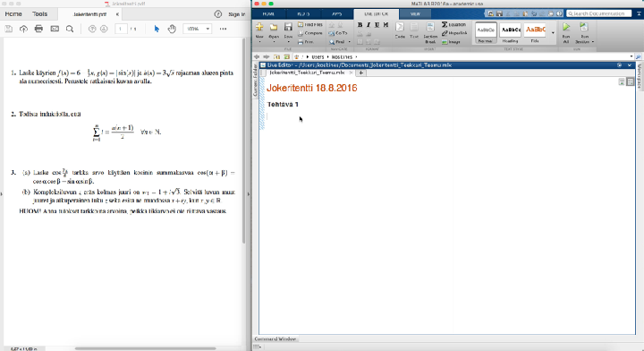Toggle bold formatting in Live Editor

pyautogui.click(x=360, y=25)
